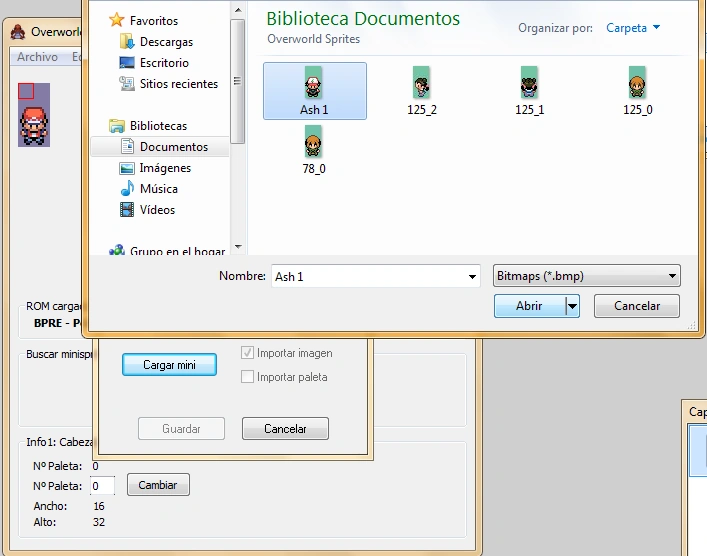Click the disabled Guardar button
The height and width of the screenshot is (556, 707).
pyautogui.click(x=181, y=428)
